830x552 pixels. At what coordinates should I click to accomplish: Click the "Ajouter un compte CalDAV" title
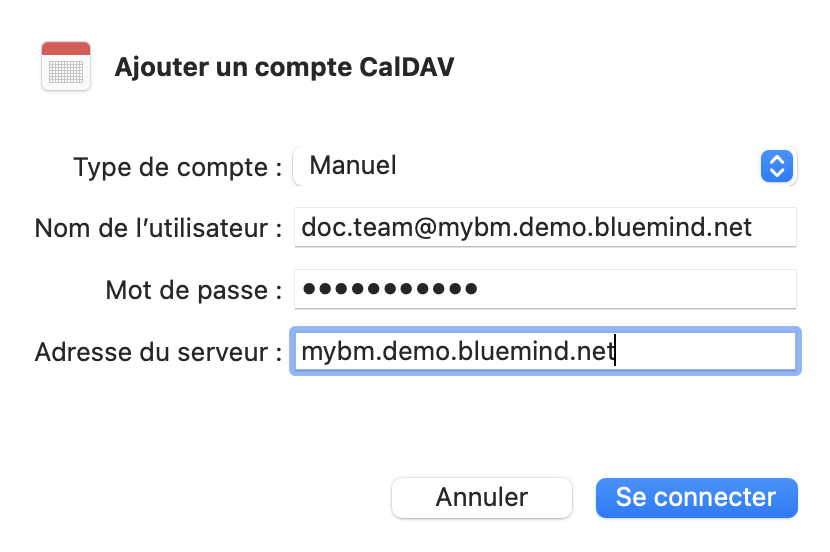coord(285,67)
